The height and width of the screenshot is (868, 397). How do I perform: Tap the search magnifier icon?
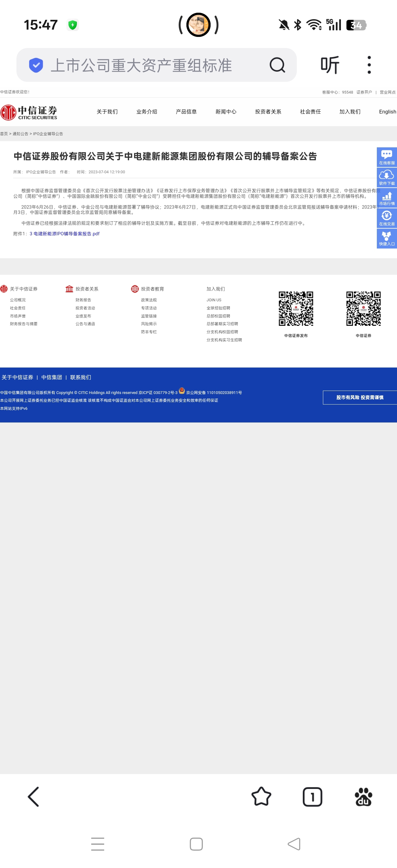click(277, 65)
